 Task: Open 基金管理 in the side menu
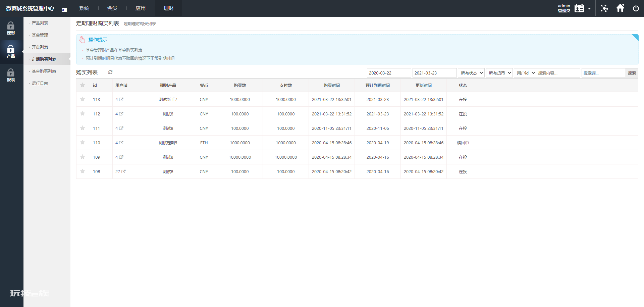pyautogui.click(x=40, y=35)
